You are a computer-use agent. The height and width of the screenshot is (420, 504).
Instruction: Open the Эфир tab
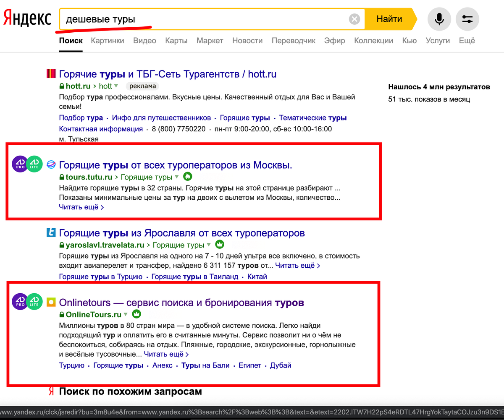(x=335, y=41)
